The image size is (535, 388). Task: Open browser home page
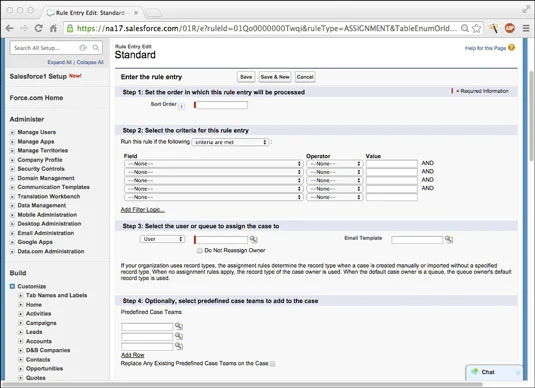coord(53,28)
